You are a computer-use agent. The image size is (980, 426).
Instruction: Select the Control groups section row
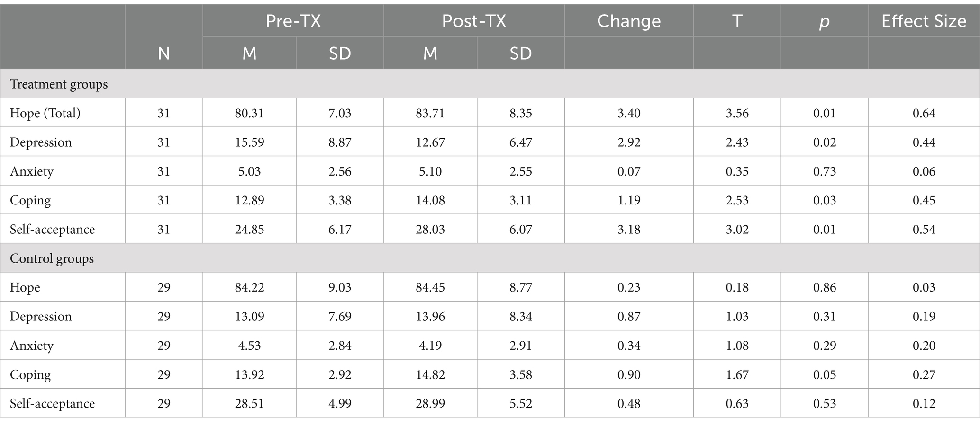[490, 258]
